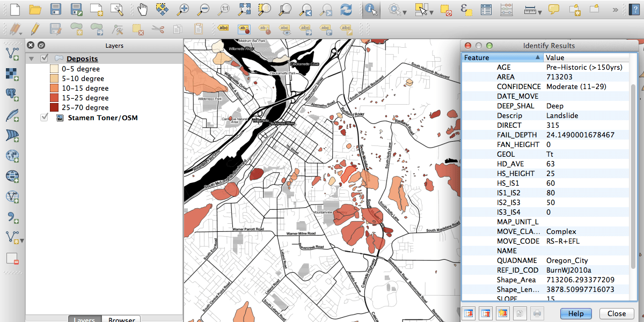Select the QUADNAME row in Identify Results
The width and height of the screenshot is (644, 322).
pos(546,260)
